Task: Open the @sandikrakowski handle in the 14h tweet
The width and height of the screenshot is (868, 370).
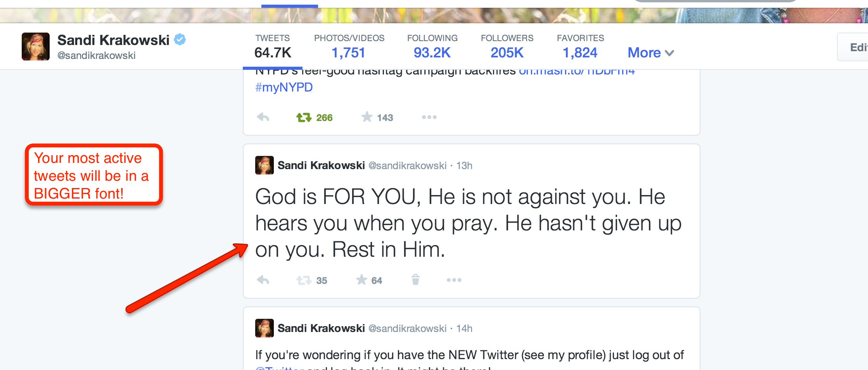Action: click(x=407, y=329)
